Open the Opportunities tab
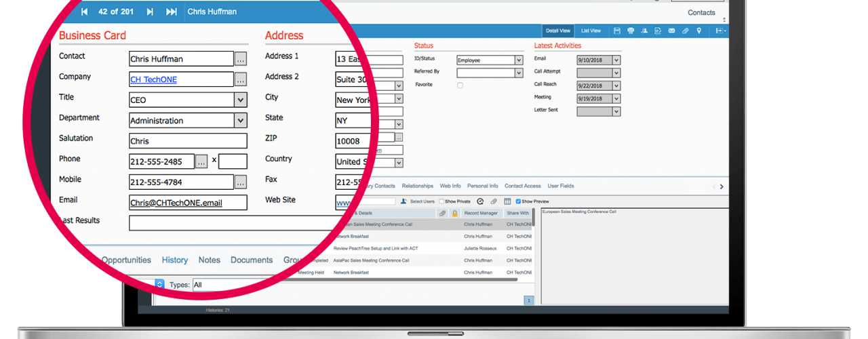The image size is (868, 339). pos(126,260)
